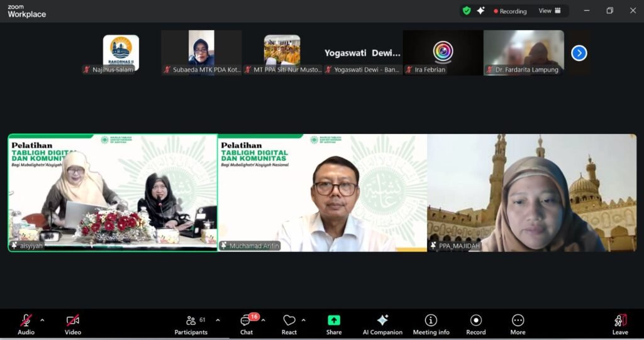Leave the meeting
The image size is (644, 340).
point(620,324)
